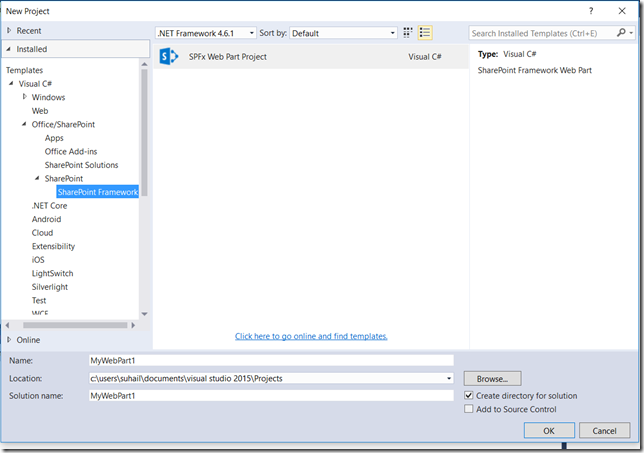This screenshot has width=644, height=453.
Task: Select the Android category
Action: coord(46,219)
